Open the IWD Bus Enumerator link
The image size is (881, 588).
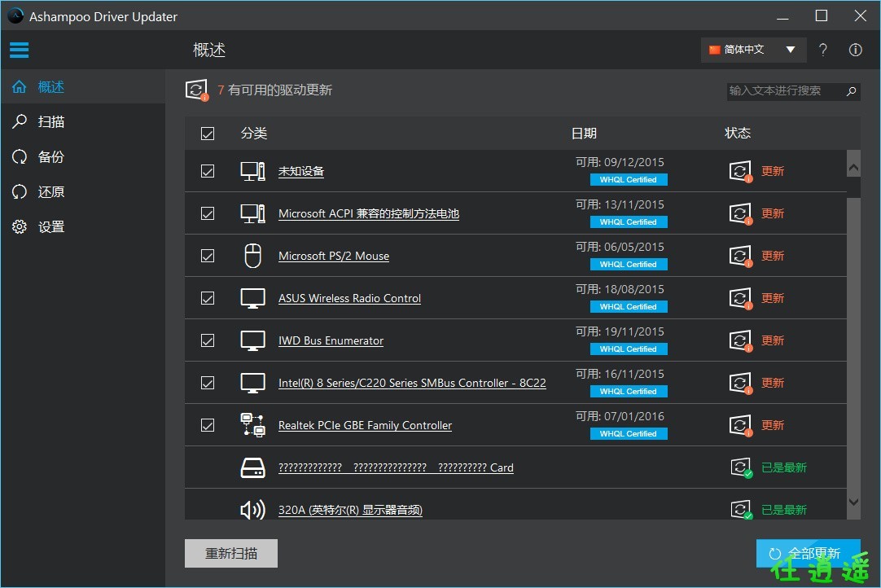pos(331,340)
